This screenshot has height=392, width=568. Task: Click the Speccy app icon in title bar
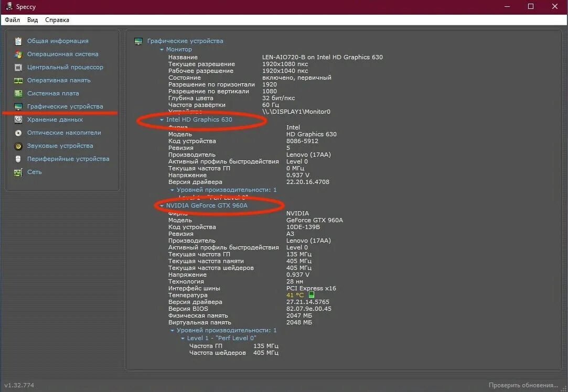point(9,6)
